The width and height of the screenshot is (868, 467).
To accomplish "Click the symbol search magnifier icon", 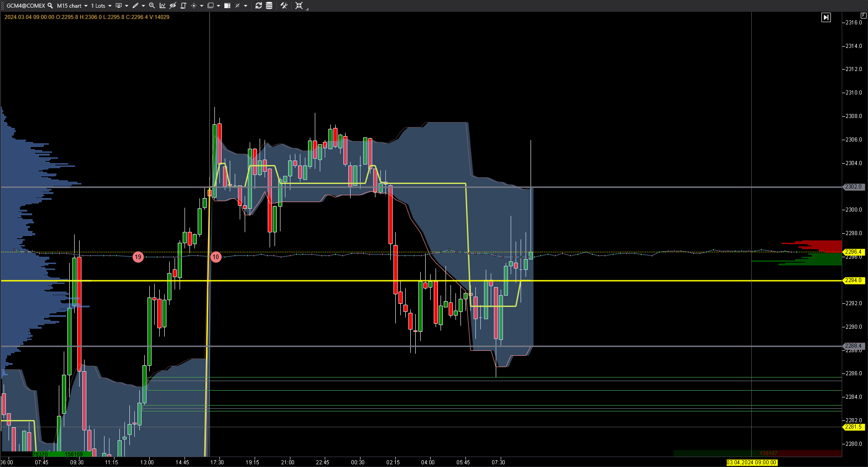I will pos(50,6).
